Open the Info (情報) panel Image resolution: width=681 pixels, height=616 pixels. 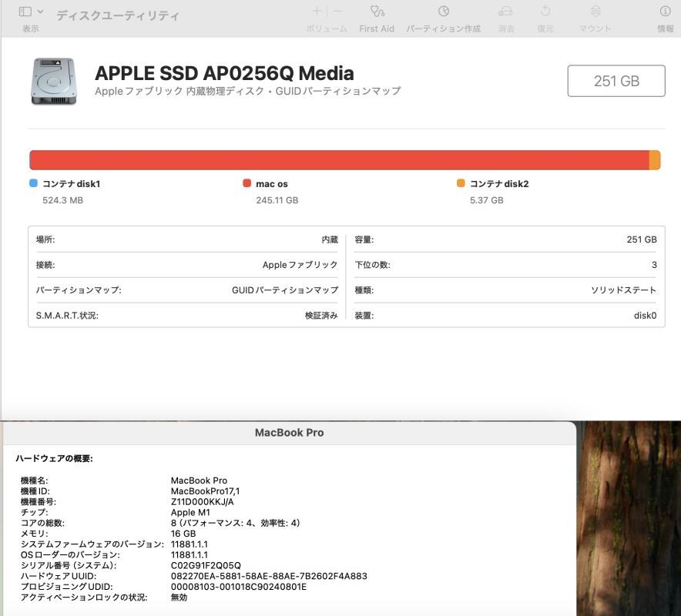pos(665,12)
